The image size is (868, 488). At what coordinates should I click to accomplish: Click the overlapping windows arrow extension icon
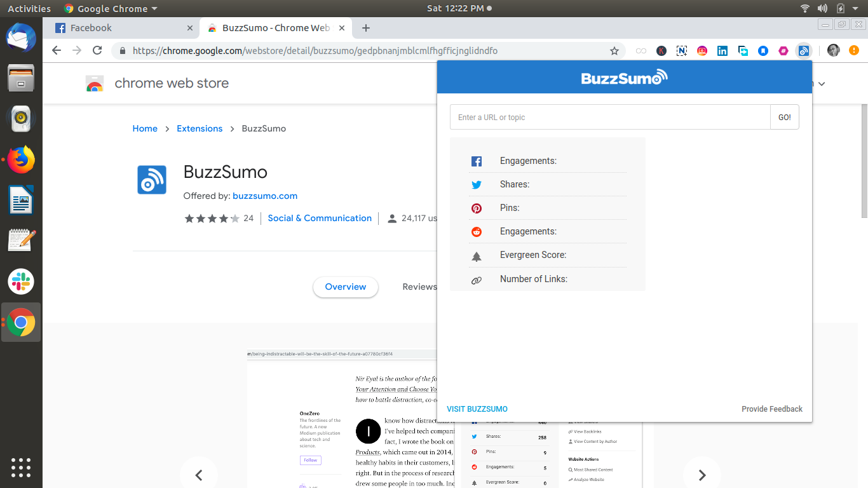tap(743, 51)
